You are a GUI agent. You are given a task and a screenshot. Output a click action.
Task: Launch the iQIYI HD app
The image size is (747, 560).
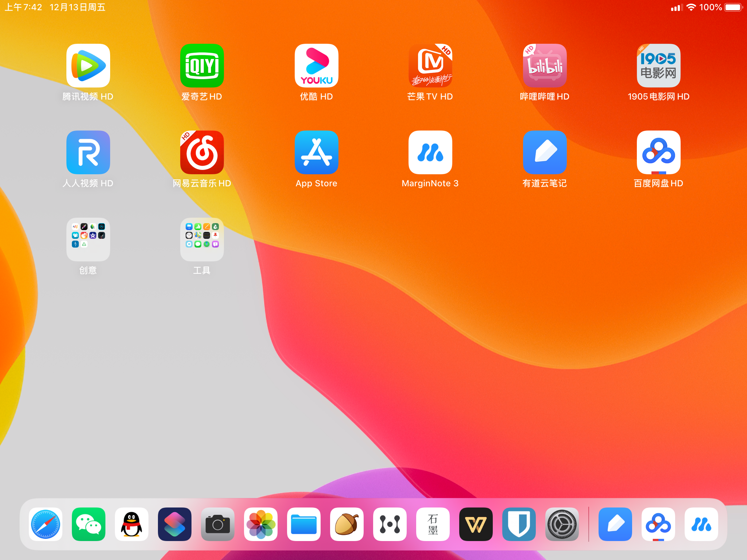pos(202,66)
